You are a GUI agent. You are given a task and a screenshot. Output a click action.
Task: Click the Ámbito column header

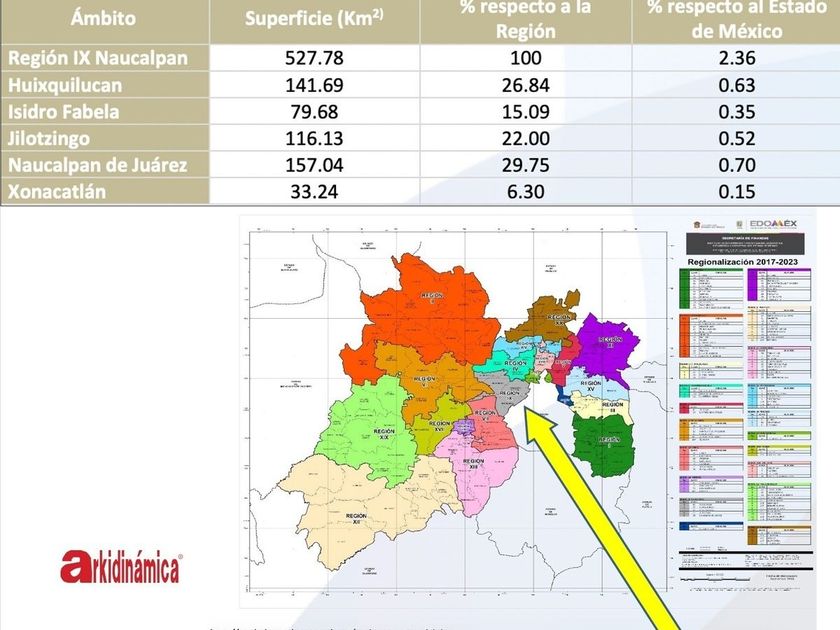click(103, 18)
